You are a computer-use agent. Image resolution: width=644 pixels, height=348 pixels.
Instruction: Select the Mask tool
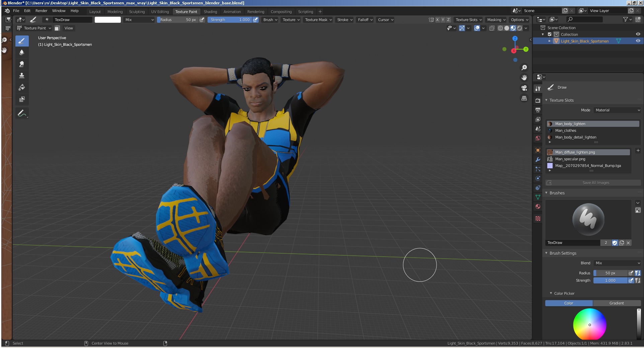pyautogui.click(x=22, y=99)
